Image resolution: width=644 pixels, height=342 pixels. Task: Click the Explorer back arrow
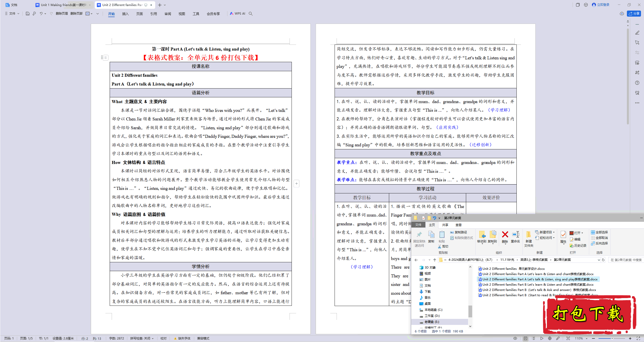coord(416,260)
